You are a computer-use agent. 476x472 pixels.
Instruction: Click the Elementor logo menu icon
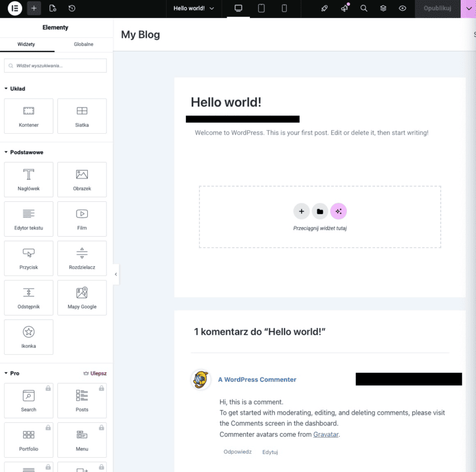pyautogui.click(x=15, y=8)
